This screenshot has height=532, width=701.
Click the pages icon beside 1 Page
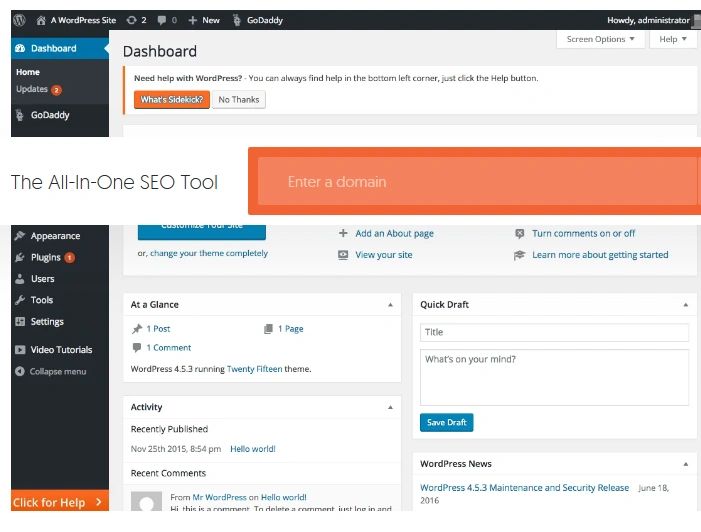[x=268, y=329]
